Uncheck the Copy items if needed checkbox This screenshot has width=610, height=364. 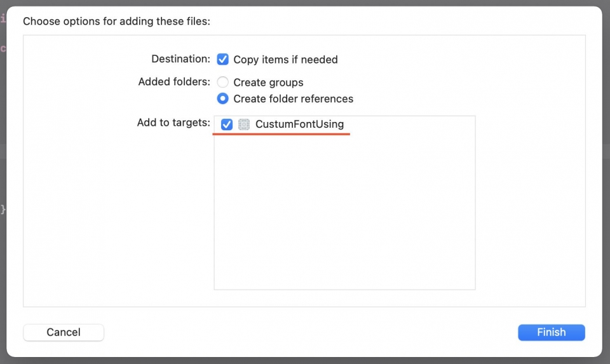pos(222,59)
